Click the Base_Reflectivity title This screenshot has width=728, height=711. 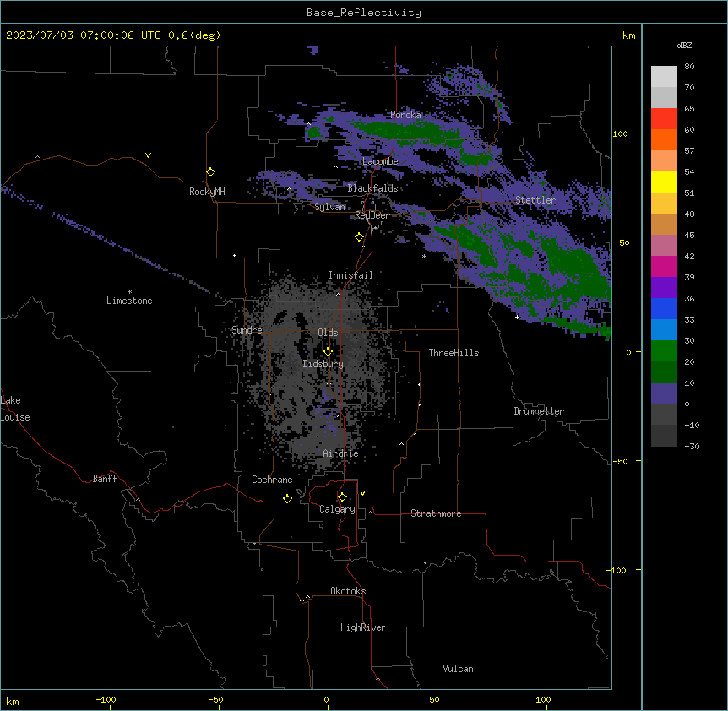point(364,13)
